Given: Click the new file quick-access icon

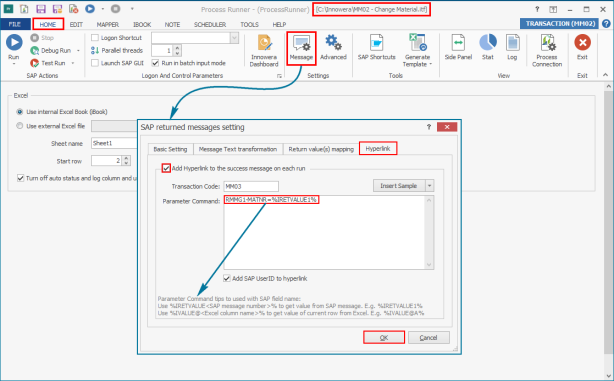Looking at the screenshot, I should (x=24, y=9).
